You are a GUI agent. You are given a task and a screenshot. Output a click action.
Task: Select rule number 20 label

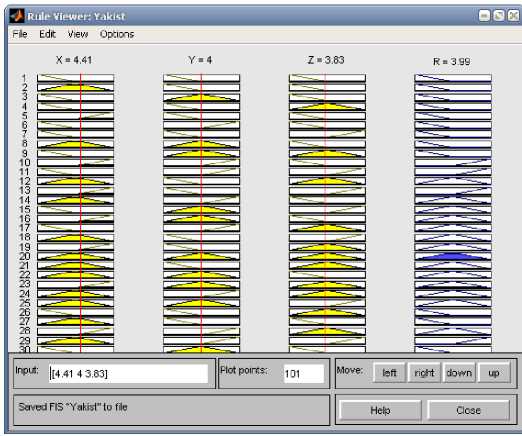[24, 256]
